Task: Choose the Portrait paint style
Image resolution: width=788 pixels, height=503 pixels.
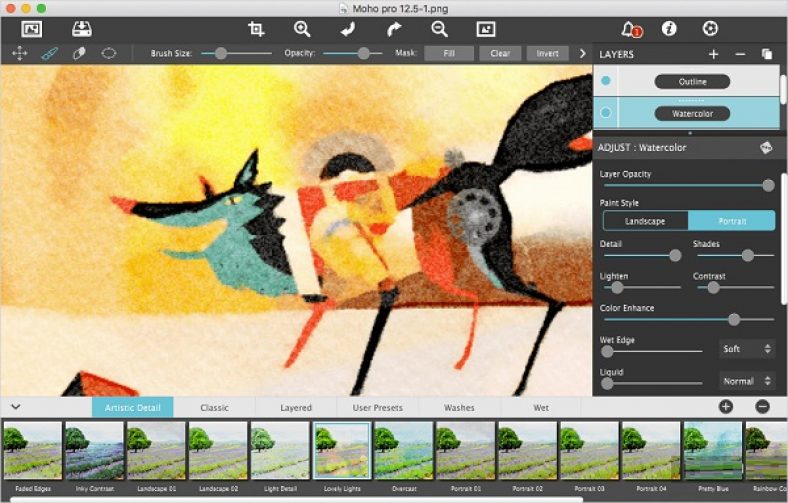Action: 732,221
